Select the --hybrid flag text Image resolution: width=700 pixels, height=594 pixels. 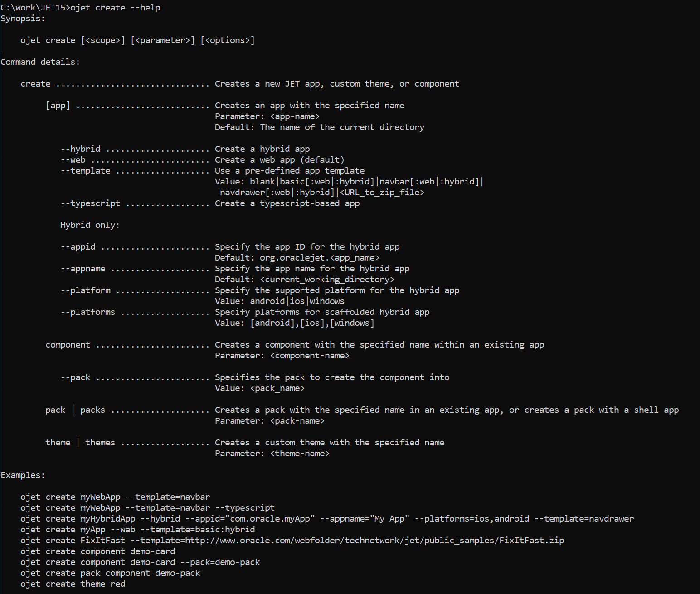pos(79,149)
